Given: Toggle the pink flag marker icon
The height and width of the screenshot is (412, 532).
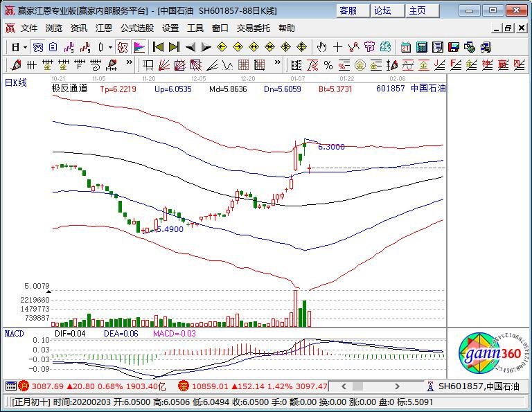Looking at the screenshot, I should click(x=139, y=47).
